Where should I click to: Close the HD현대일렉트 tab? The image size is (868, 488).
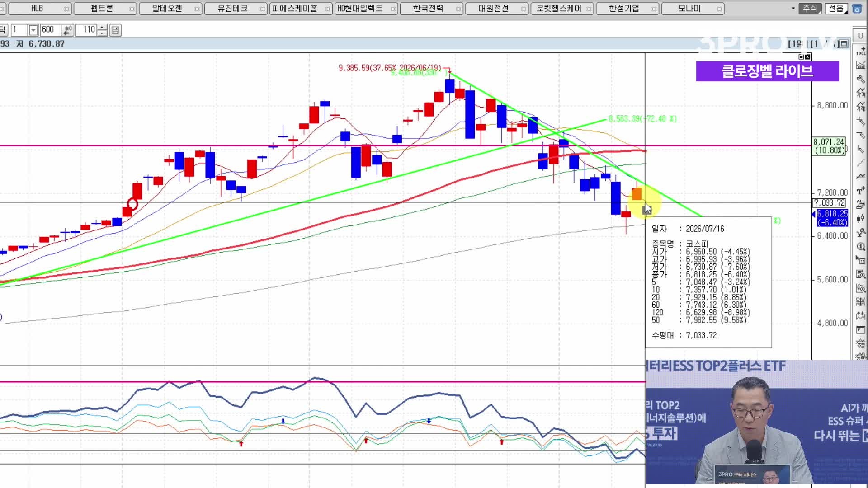[393, 9]
